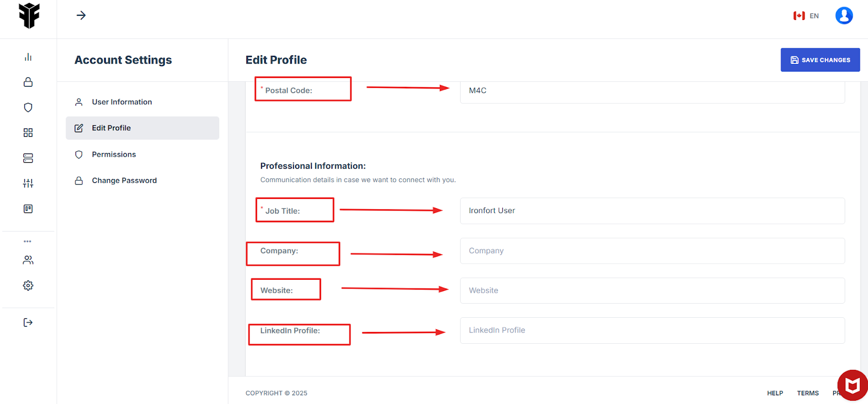Click into the Company input field
The width and height of the screenshot is (868, 404).
(652, 251)
